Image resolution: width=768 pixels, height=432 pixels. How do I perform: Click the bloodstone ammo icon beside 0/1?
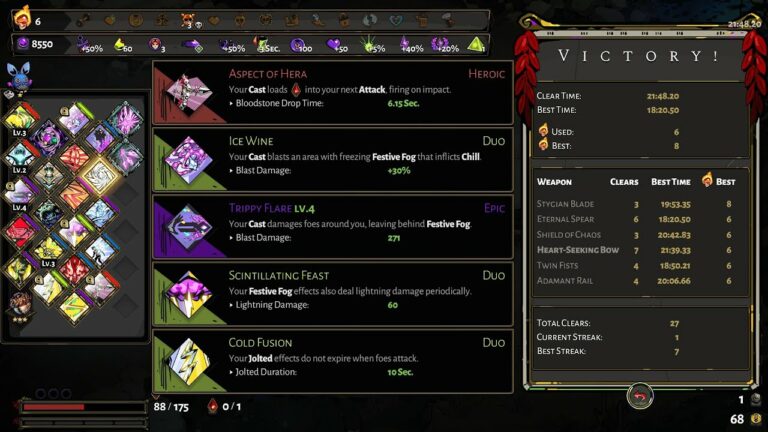click(x=213, y=406)
